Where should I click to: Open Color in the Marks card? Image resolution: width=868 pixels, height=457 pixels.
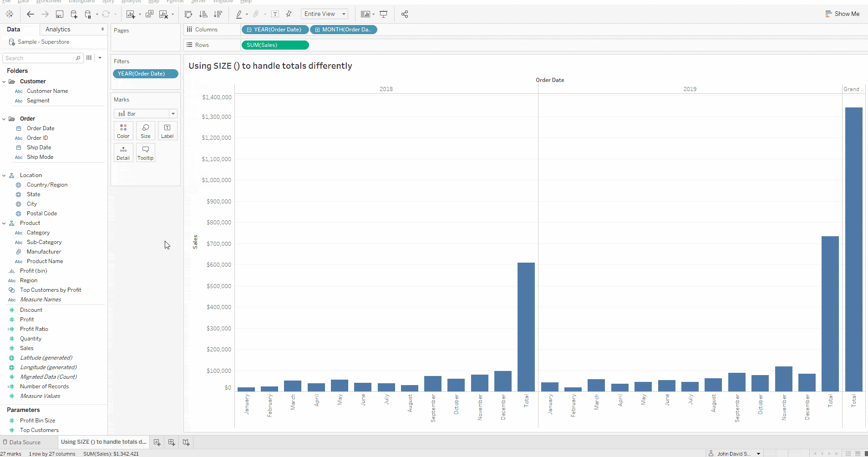[x=123, y=131]
